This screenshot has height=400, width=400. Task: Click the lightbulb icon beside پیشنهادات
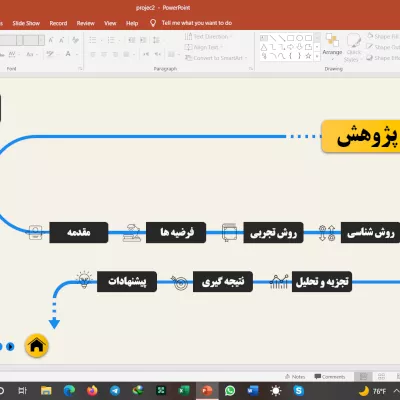[x=84, y=279]
